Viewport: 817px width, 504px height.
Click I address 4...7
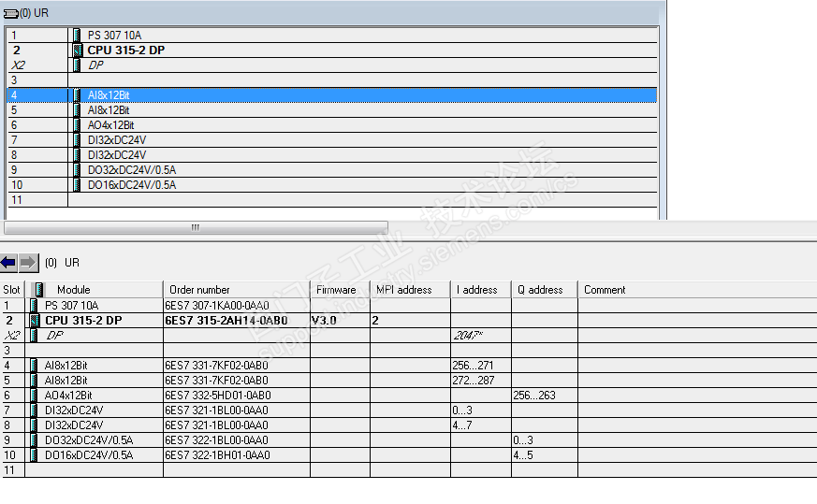[462, 425]
